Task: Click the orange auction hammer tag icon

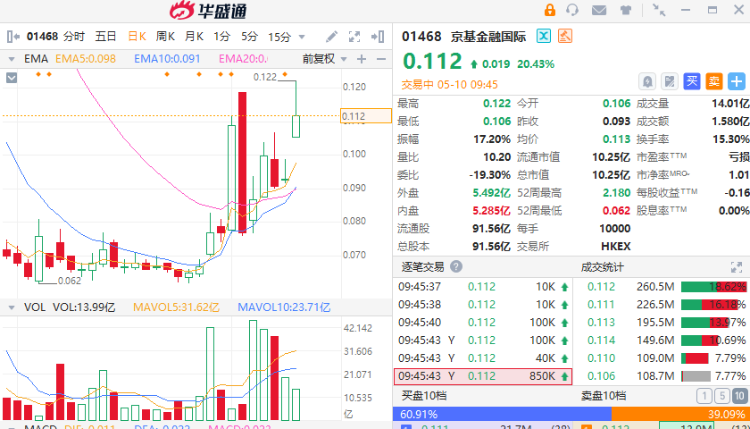Action: point(565,36)
